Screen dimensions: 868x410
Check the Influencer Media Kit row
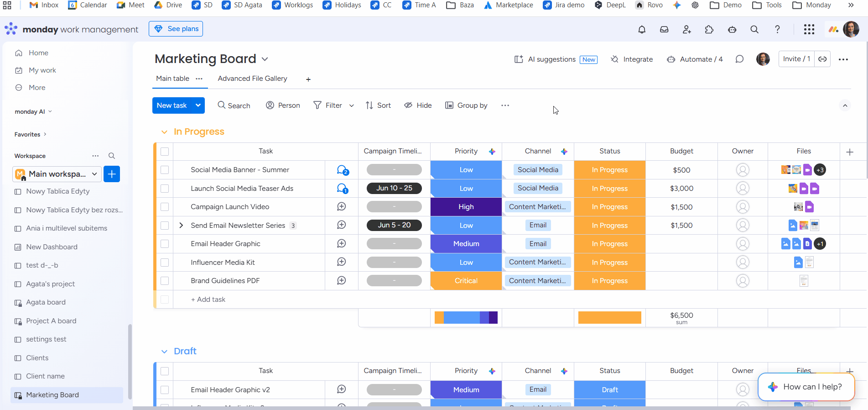point(165,263)
